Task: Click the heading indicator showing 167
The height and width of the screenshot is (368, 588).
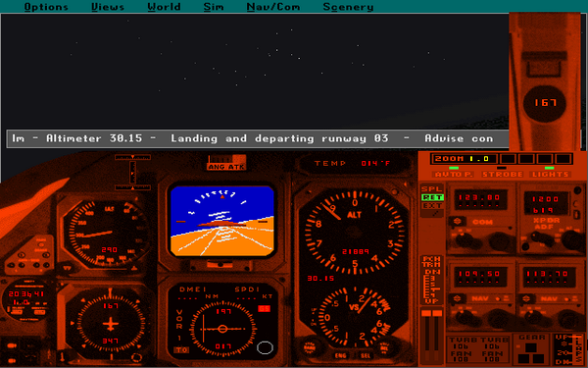Action: click(110, 324)
